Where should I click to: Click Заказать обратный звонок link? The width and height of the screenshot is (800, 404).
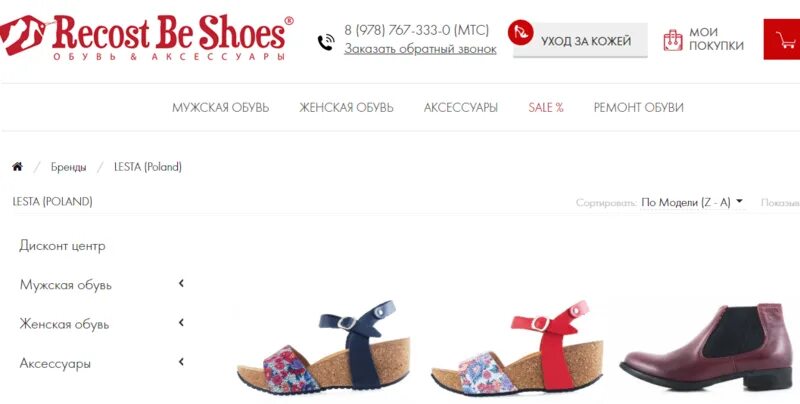coord(420,49)
